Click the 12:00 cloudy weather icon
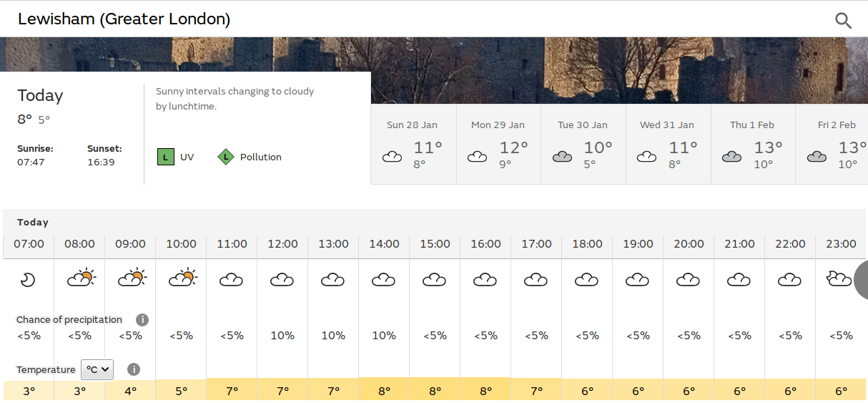The image size is (868, 403). 282,279
